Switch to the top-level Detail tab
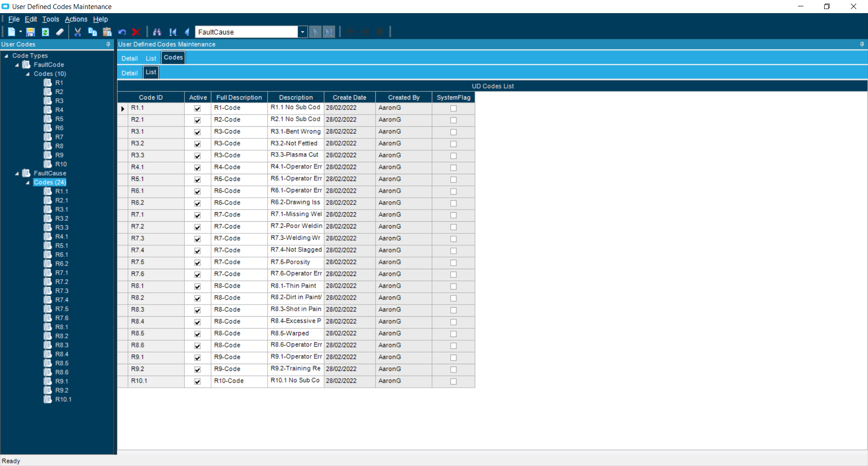 pos(130,58)
